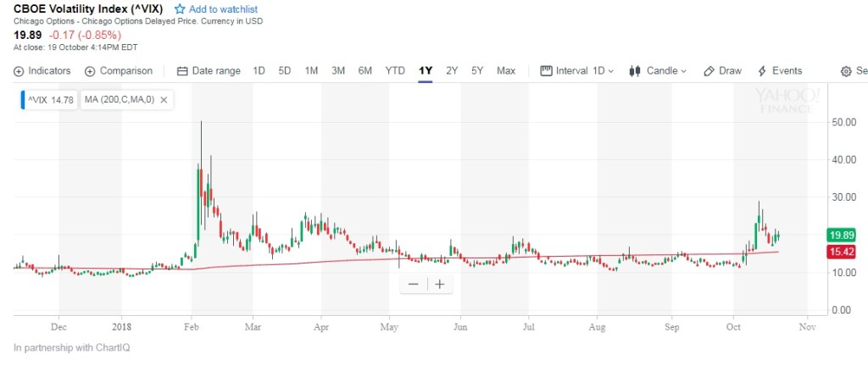Click the In partnership with ChartIQ text
868x366 pixels.
[71, 347]
